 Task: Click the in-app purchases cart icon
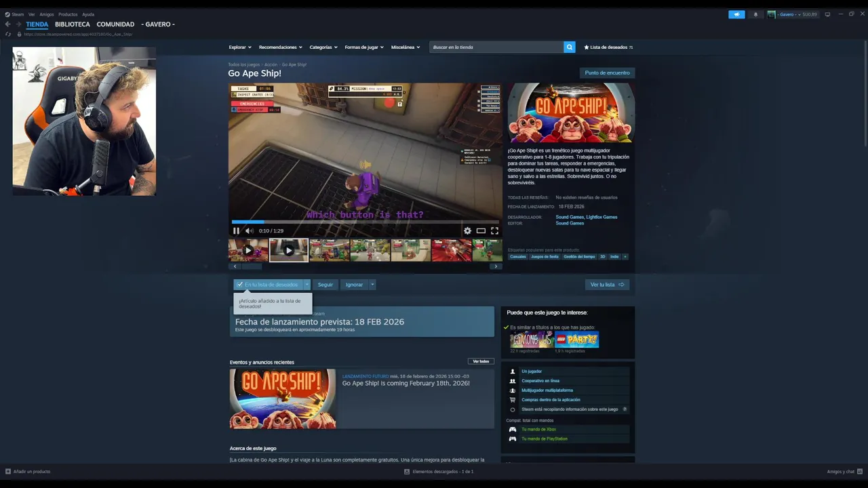[x=513, y=400]
